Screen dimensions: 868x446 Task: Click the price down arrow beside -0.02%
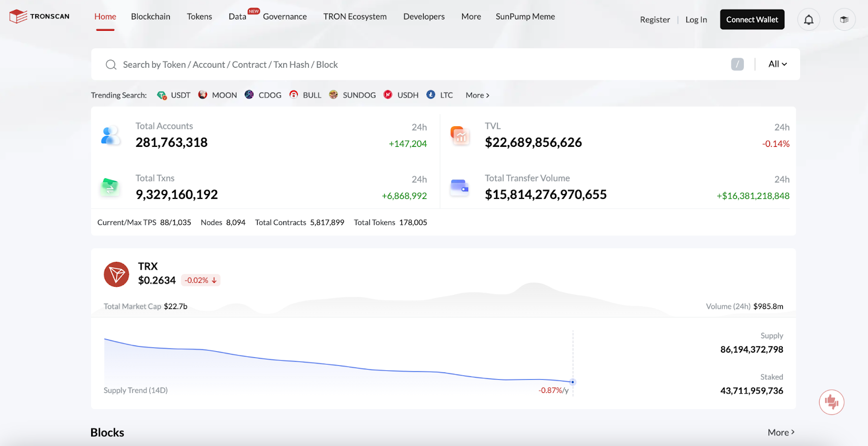click(x=214, y=280)
